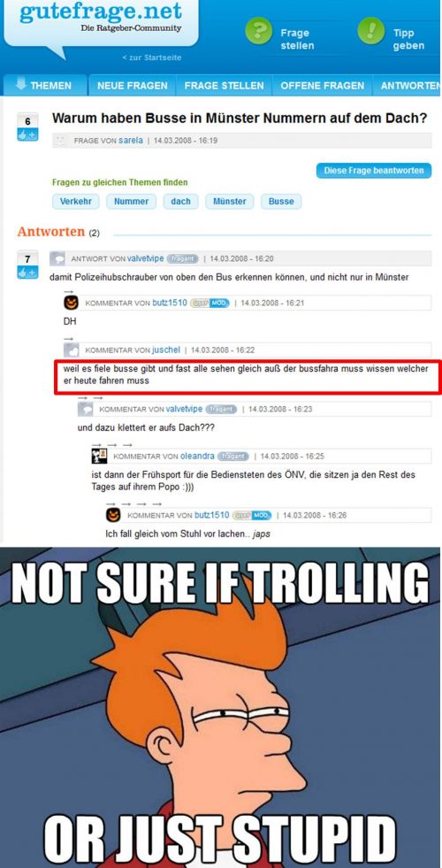The image size is (442, 868).
Task: Click the down arrow icon beside THEMEN
Action: pyautogui.click(x=21, y=84)
